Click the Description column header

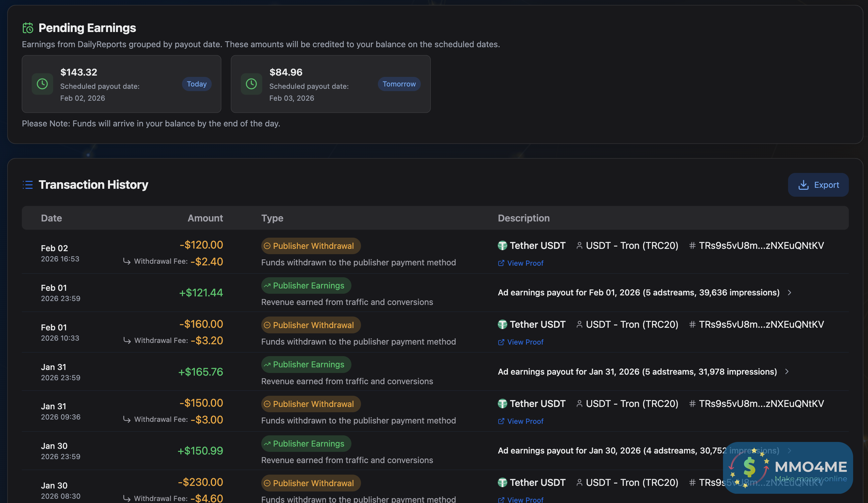[524, 218]
